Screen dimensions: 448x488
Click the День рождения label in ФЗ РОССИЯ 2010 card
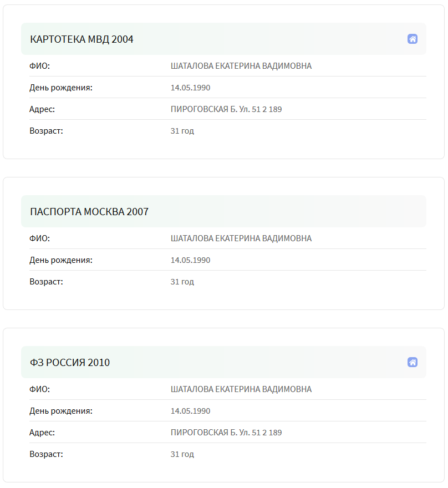[x=61, y=411]
